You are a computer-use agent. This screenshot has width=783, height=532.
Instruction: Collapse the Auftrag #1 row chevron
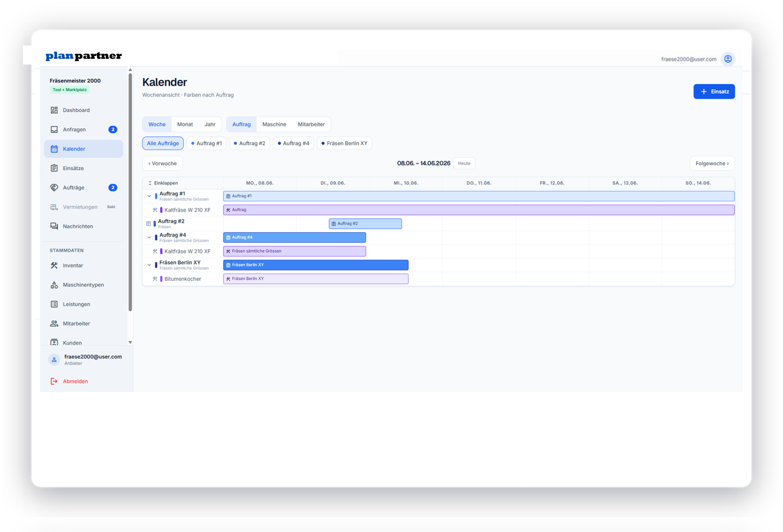coord(149,196)
